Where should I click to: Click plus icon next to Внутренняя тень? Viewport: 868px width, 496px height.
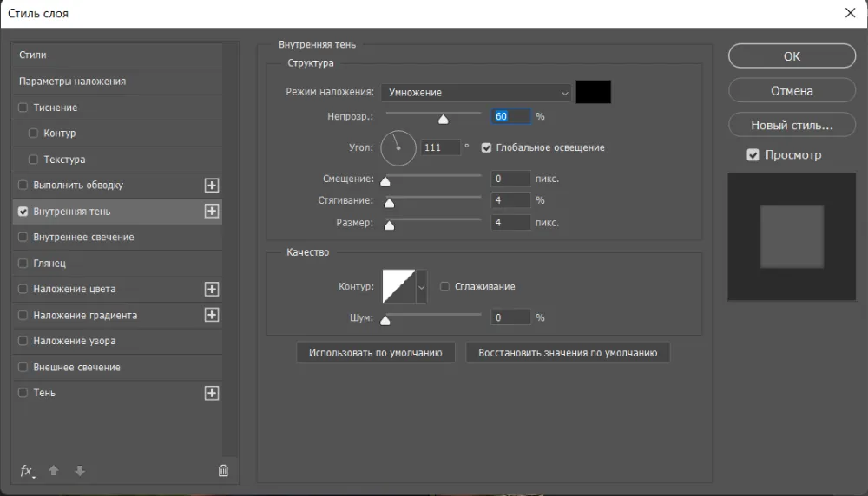tap(211, 212)
